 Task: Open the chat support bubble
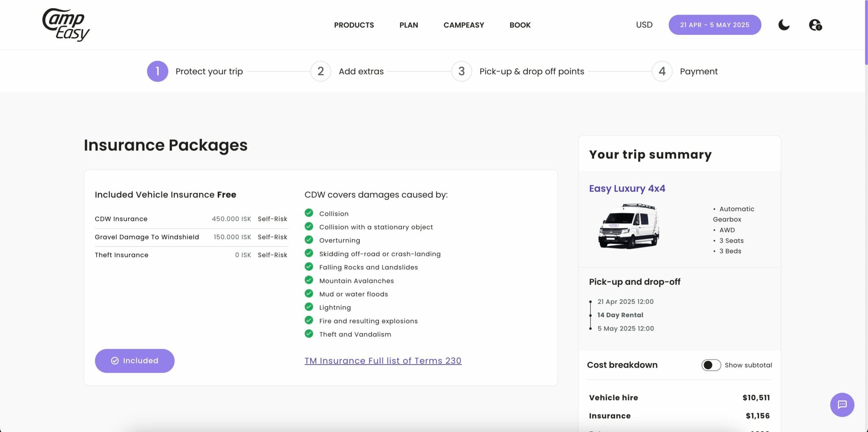(842, 405)
